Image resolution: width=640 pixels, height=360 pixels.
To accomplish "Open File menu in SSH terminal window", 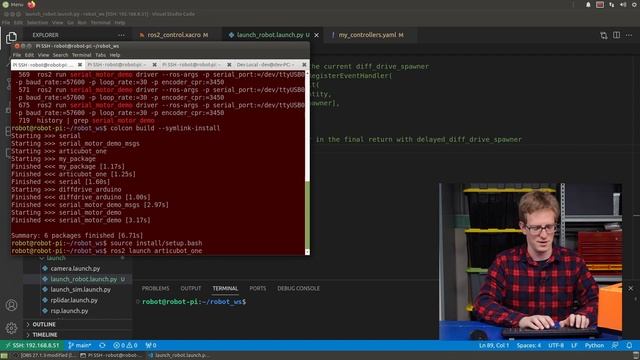I will tap(17, 55).
